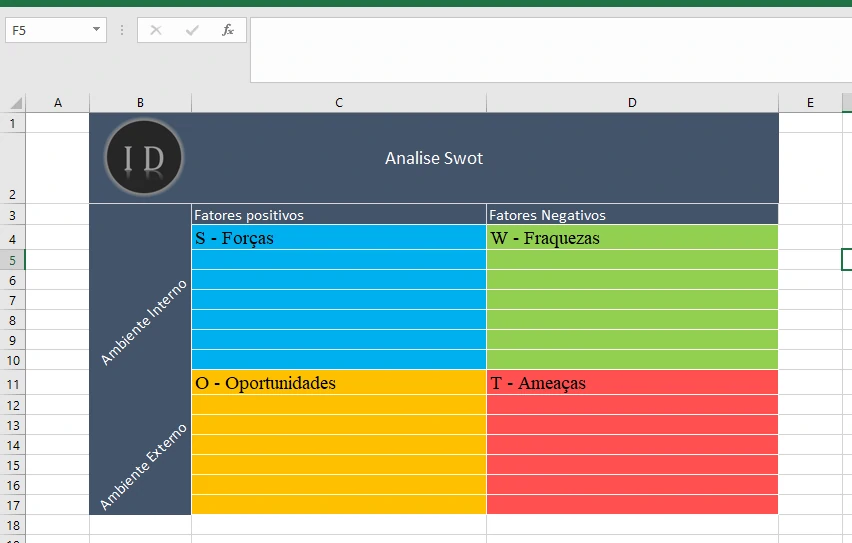Select the 'W - Fraquezas' cell
852x543 pixels.
point(632,238)
